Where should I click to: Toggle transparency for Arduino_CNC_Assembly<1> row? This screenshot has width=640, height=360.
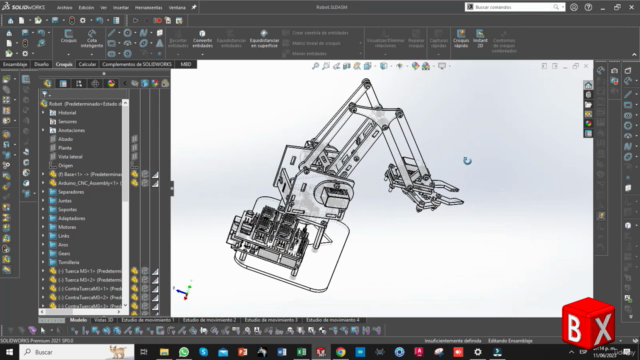155,183
